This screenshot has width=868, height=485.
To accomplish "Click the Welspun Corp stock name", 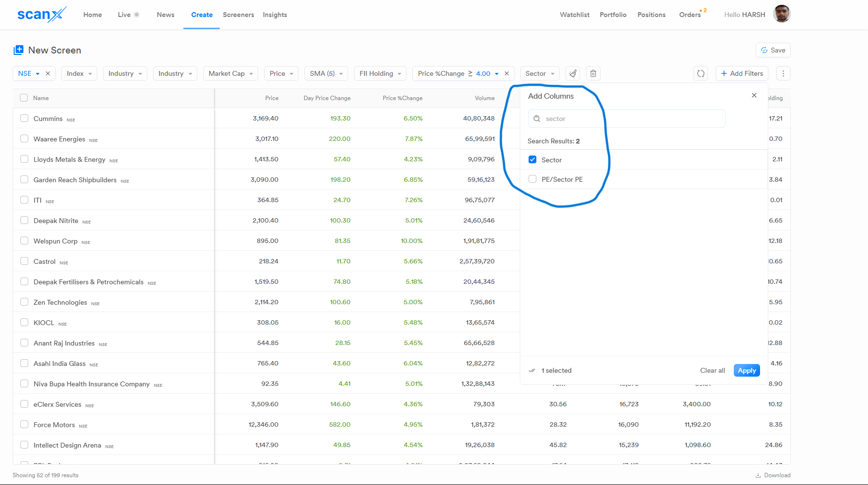I will 55,241.
